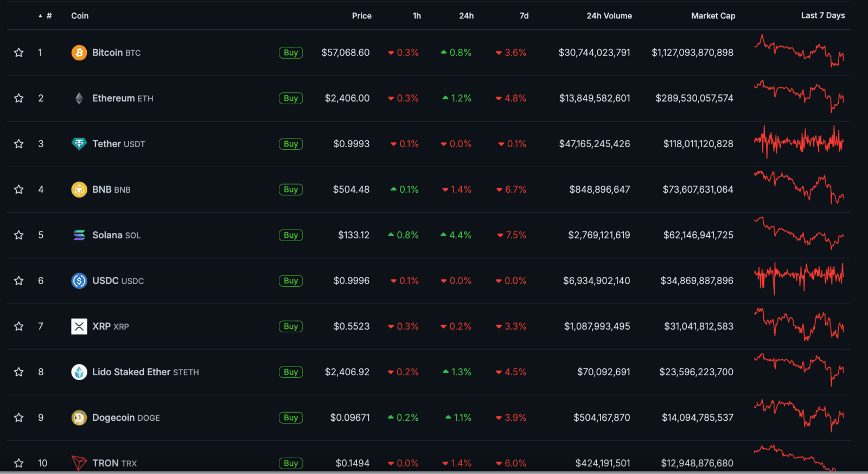868x474 pixels.
Task: Click the TRON red logo icon
Action: (x=79, y=463)
